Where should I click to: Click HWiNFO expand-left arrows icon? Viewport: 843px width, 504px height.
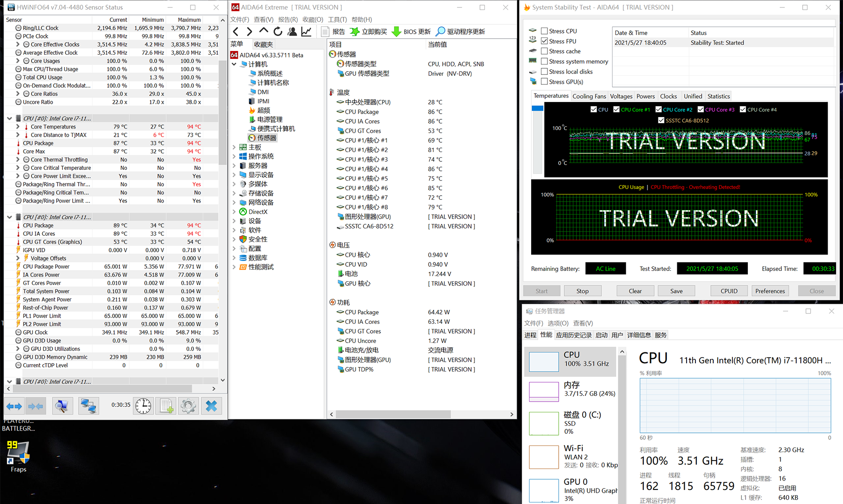(14, 406)
